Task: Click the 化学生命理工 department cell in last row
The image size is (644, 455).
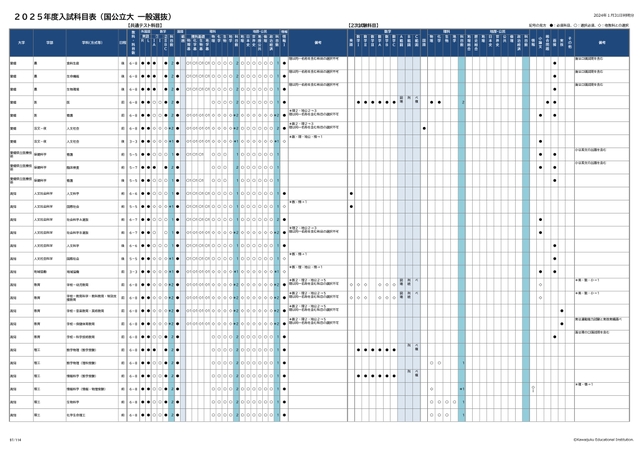Action: pyautogui.click(x=78, y=414)
